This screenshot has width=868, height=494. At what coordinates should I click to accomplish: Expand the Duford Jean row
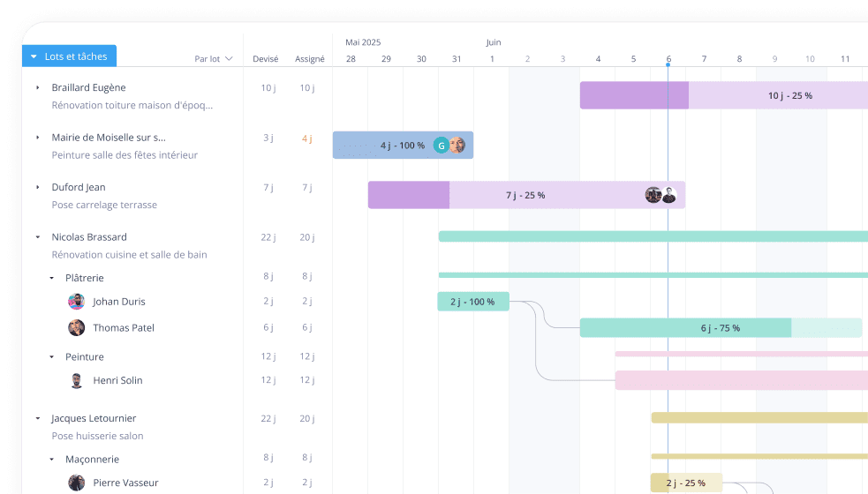(37, 187)
